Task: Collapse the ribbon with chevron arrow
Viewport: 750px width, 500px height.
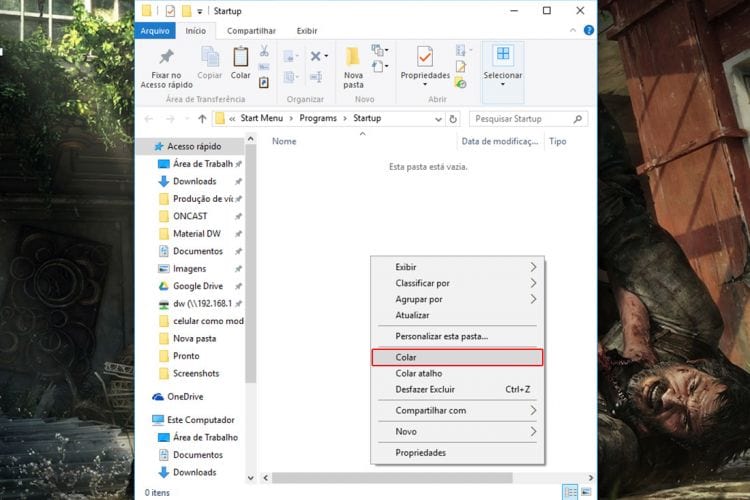Action: coord(573,30)
